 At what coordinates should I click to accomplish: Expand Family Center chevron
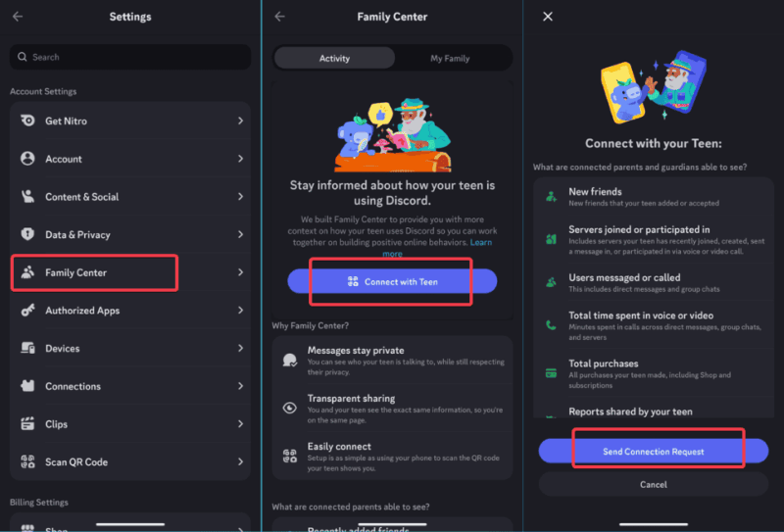point(240,272)
